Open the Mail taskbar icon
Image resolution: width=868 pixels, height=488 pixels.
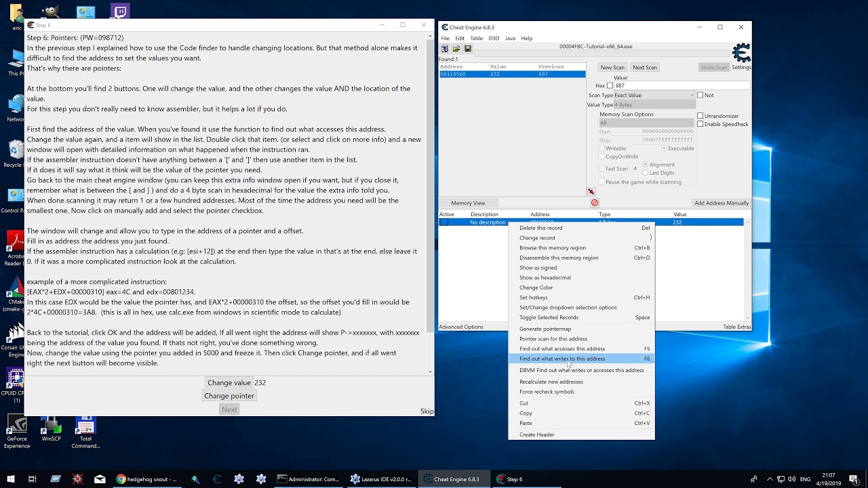coord(100,479)
